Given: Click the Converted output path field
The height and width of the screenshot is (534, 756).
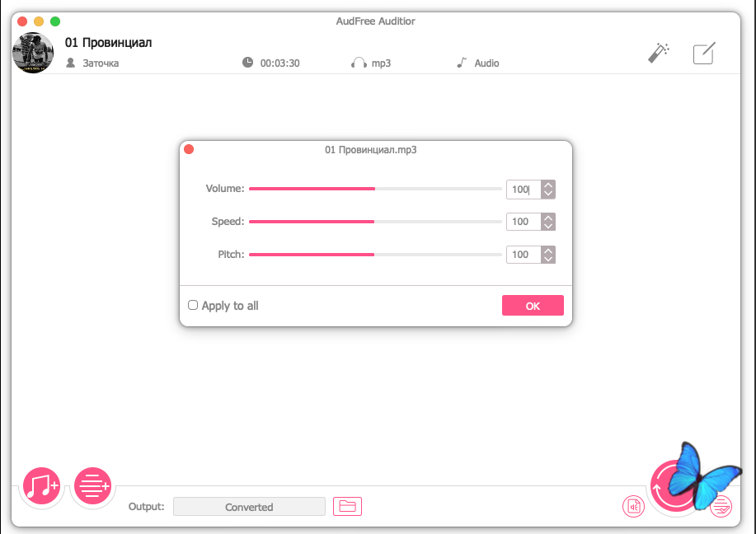Looking at the screenshot, I should 249,507.
